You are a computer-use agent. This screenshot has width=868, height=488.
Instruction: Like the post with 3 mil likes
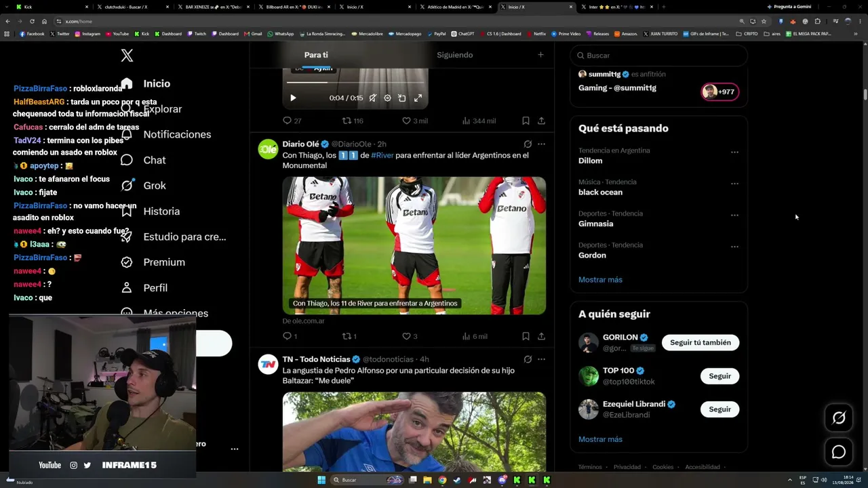click(414, 121)
